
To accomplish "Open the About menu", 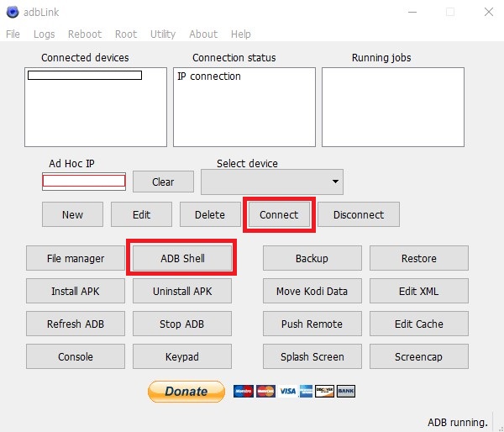I will point(203,34).
